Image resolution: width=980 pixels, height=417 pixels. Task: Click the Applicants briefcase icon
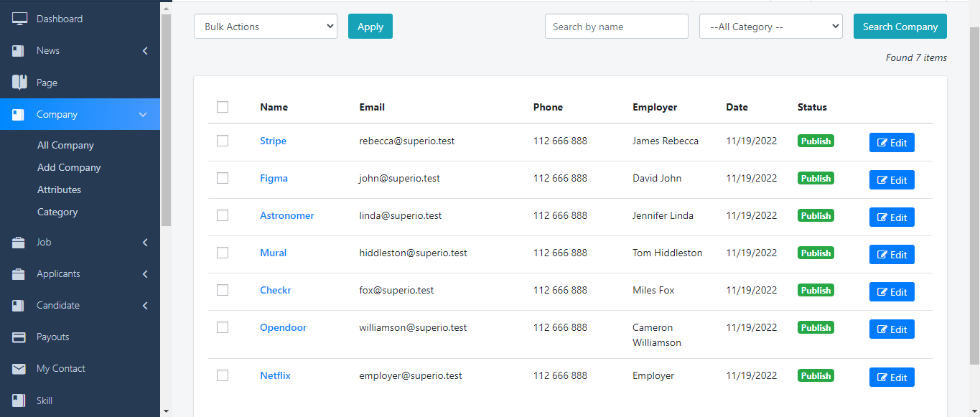pyautogui.click(x=19, y=274)
